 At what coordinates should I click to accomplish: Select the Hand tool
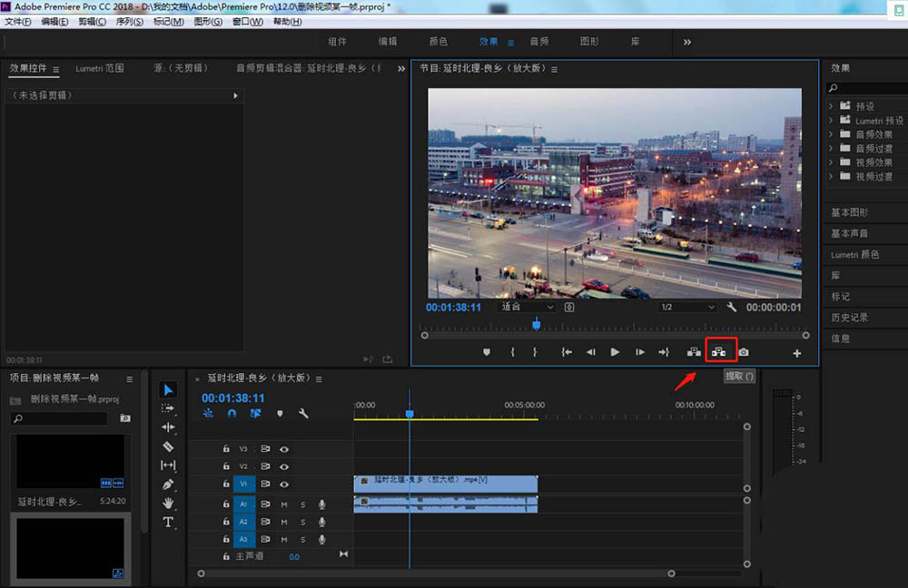click(x=168, y=504)
